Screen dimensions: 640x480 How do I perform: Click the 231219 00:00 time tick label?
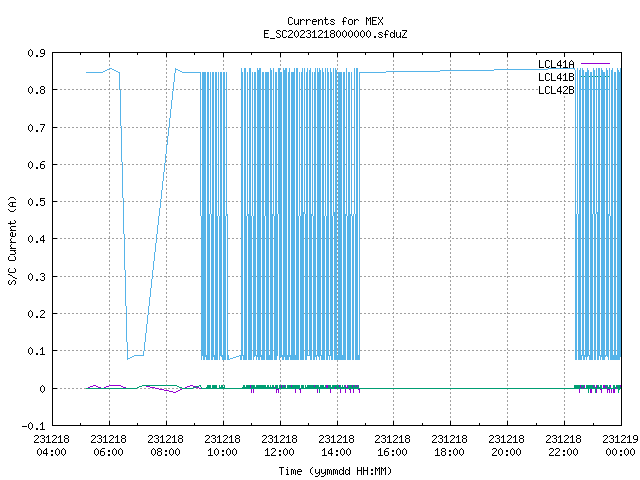pos(620,446)
